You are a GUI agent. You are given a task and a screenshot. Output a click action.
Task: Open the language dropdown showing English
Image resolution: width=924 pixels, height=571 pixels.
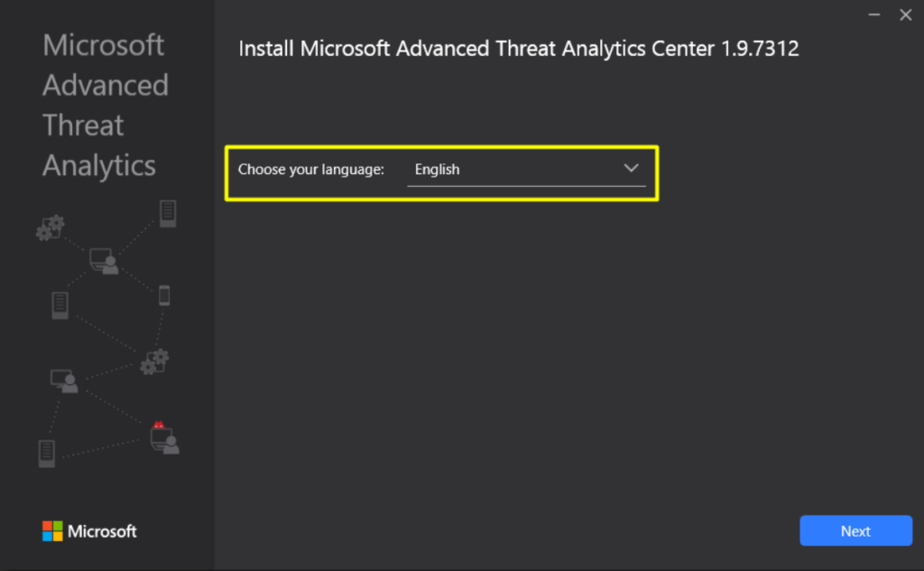point(526,170)
